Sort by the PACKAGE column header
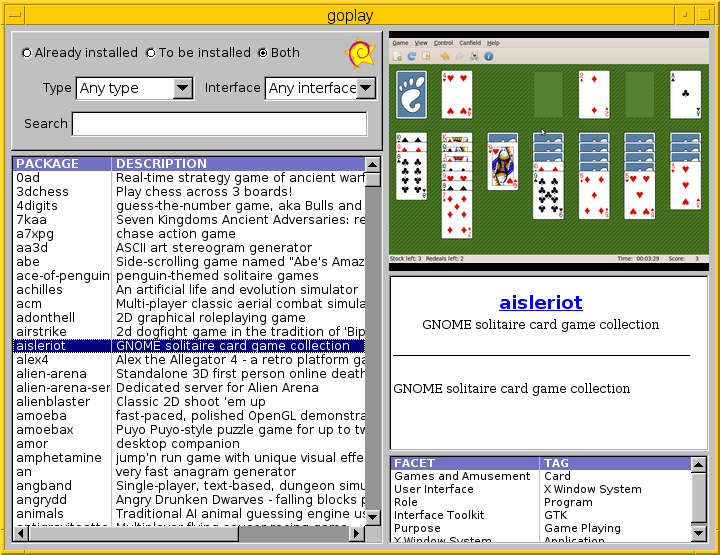Image resolution: width=720 pixels, height=555 pixels. point(62,163)
